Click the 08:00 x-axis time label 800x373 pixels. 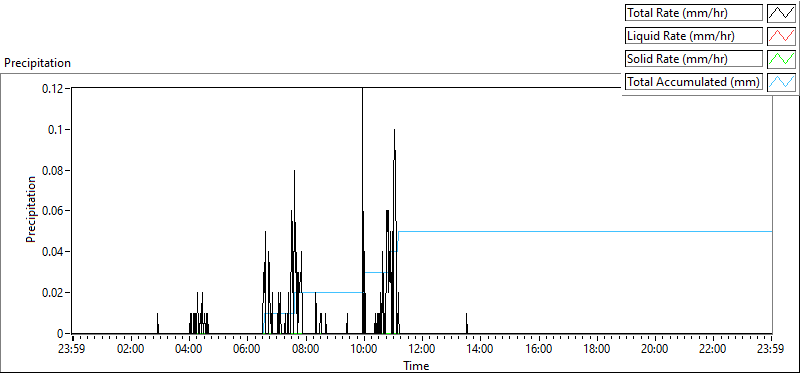(306, 349)
